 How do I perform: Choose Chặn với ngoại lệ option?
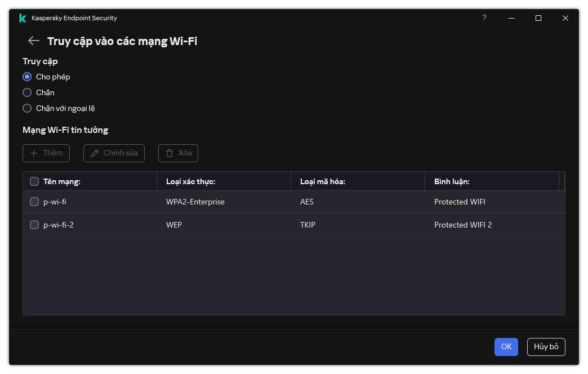(x=27, y=108)
